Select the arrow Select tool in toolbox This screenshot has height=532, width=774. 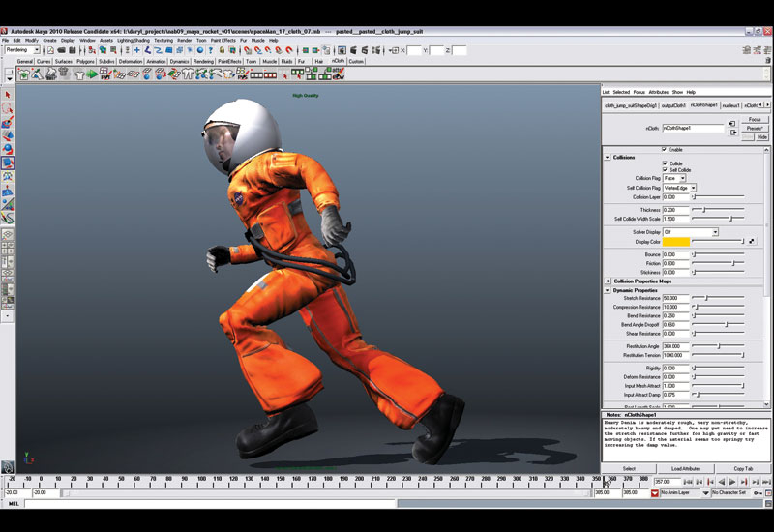coord(8,94)
